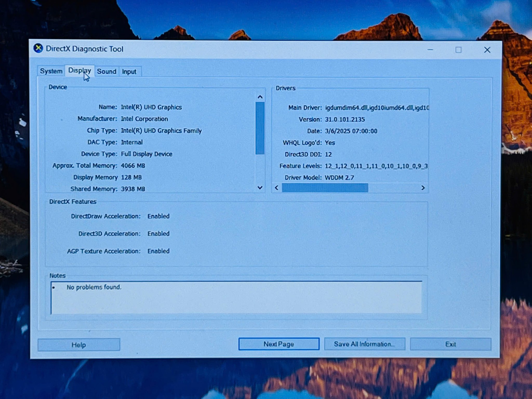Click the Help button
Viewport: 532px width, 399px height.
[x=79, y=345]
